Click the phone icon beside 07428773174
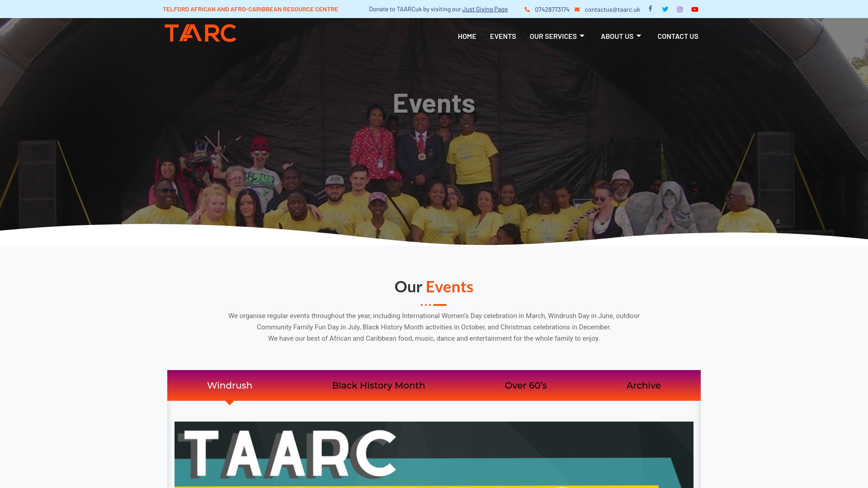 coord(527,9)
